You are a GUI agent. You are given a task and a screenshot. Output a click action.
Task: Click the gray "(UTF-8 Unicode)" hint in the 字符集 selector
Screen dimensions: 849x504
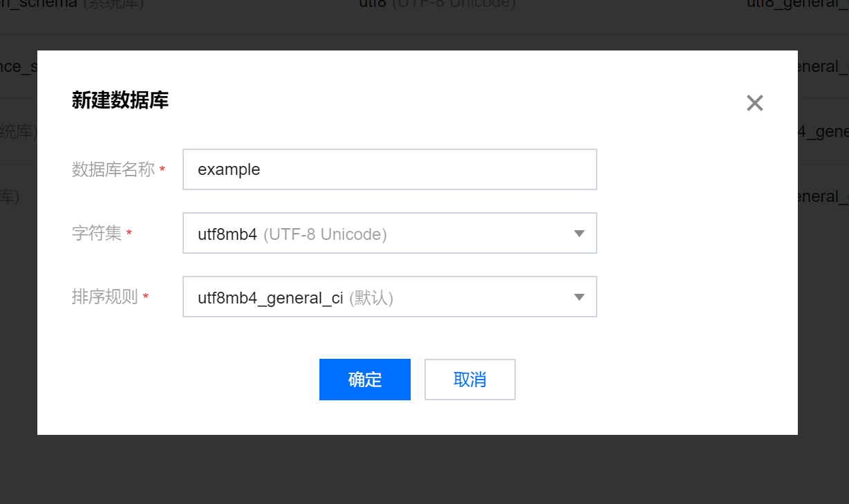click(325, 234)
